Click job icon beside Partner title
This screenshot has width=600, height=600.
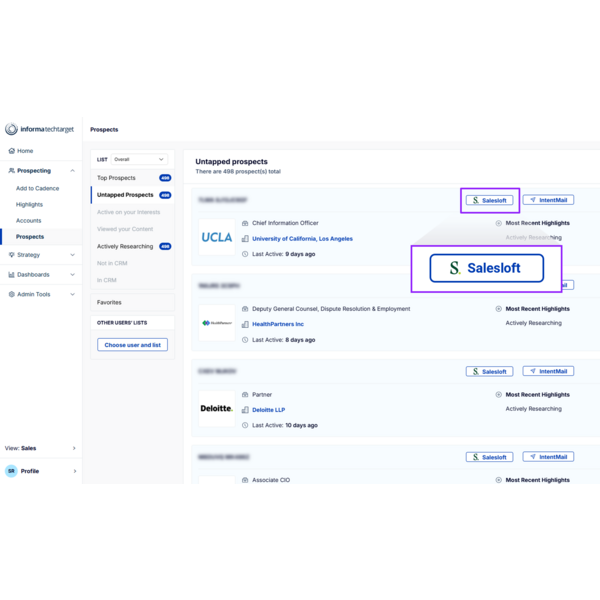pyautogui.click(x=245, y=395)
